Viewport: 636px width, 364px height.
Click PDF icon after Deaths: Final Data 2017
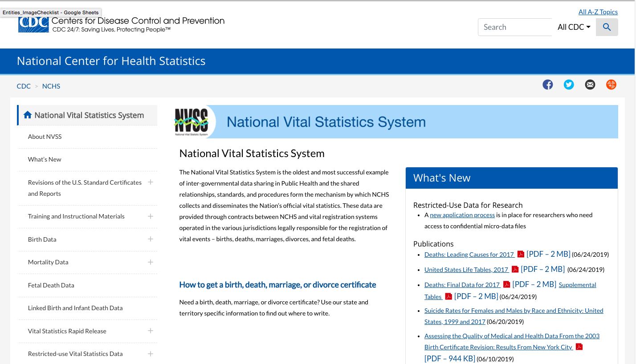click(x=506, y=284)
